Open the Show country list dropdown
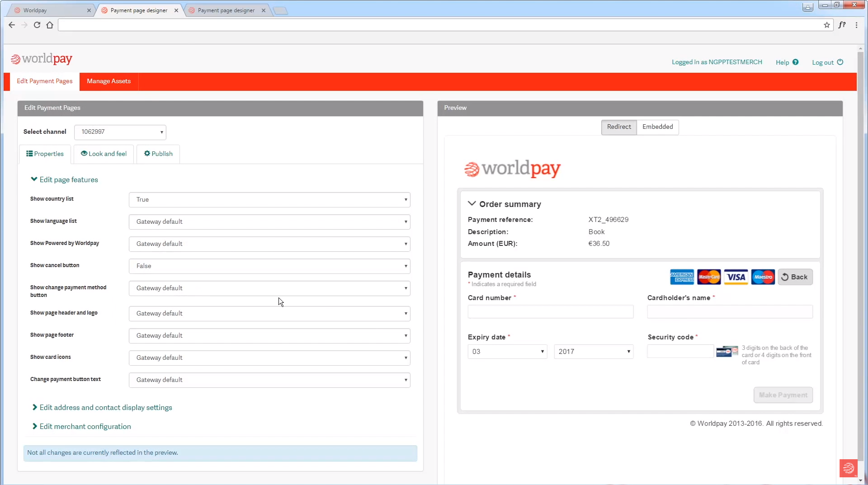 269,200
